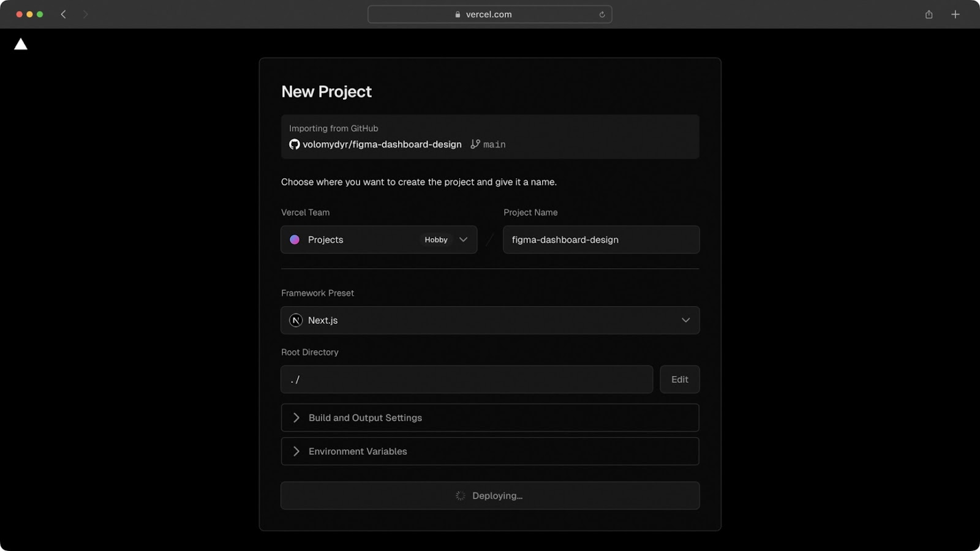Viewport: 980px width, 551px height.
Task: Click the volomydyr/figma-dashboard-design repository link
Action: (x=382, y=144)
